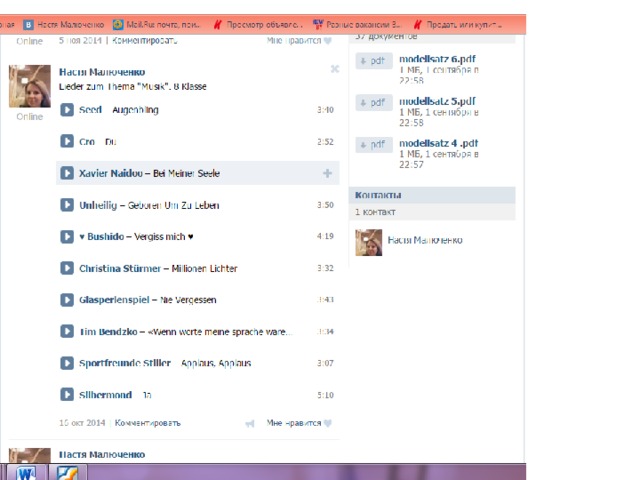The width and height of the screenshot is (640, 480).
Task: Play Christina Stürmer – Millionen Lichter
Action: click(x=67, y=268)
